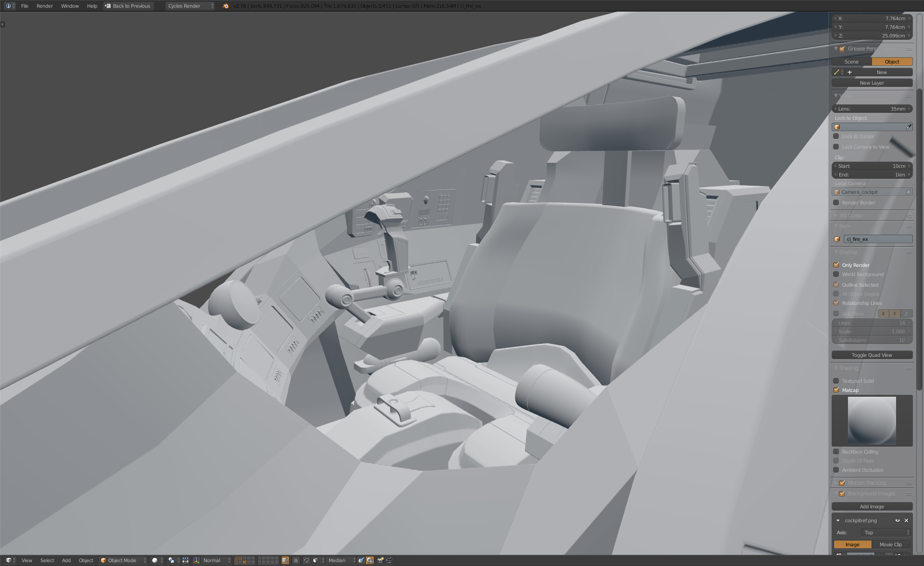Uncheck the Only Render checkbox
Viewport: 924px width, 566px height.
coord(836,265)
